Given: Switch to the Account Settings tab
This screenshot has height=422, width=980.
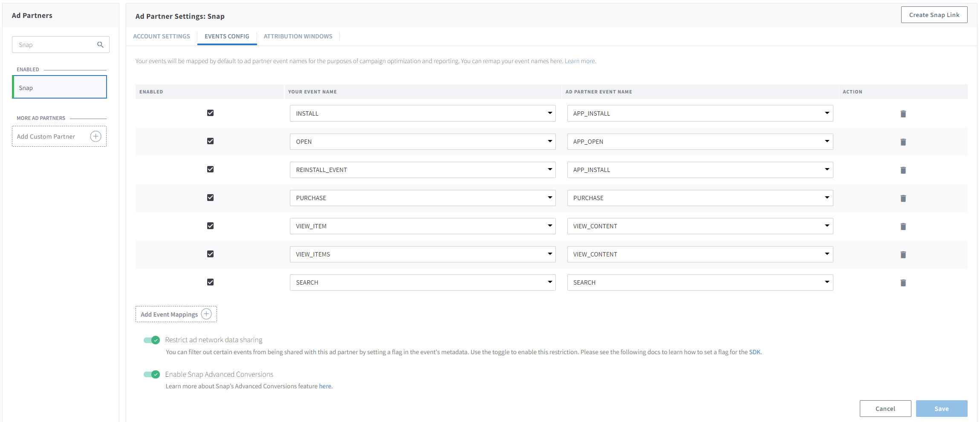Looking at the screenshot, I should click(x=162, y=36).
